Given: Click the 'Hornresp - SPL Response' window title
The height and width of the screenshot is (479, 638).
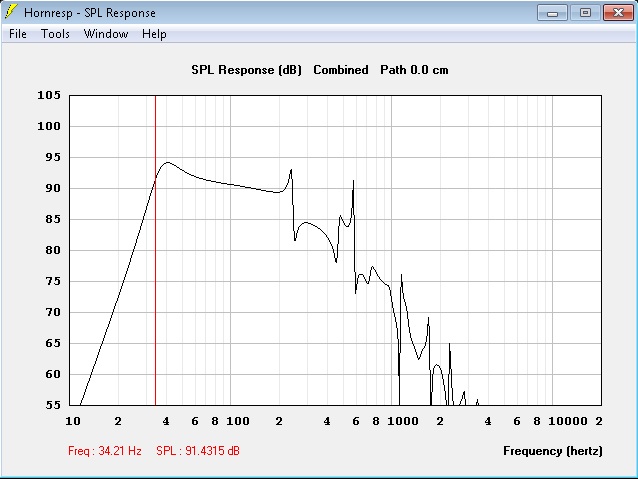Looking at the screenshot, I should coord(90,13).
